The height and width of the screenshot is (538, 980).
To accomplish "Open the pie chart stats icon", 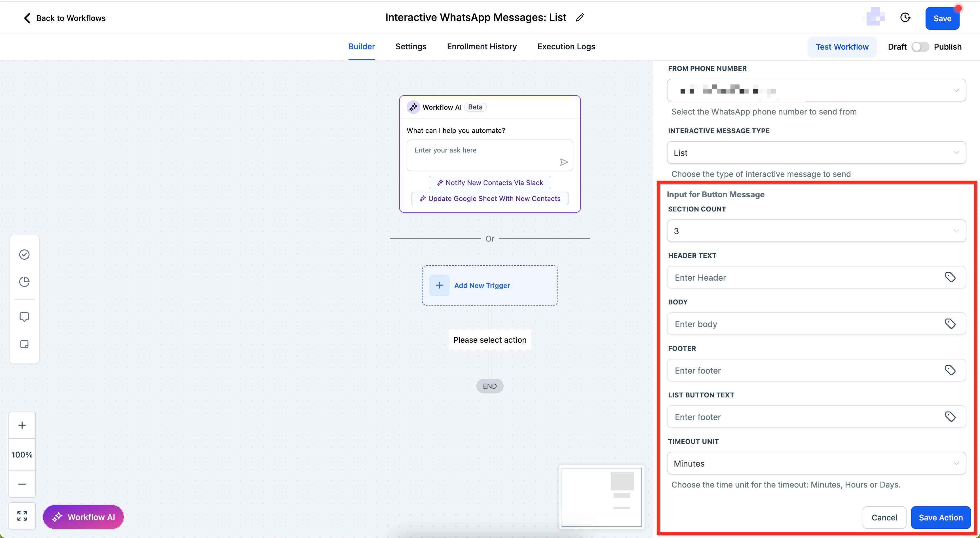I will [24, 281].
